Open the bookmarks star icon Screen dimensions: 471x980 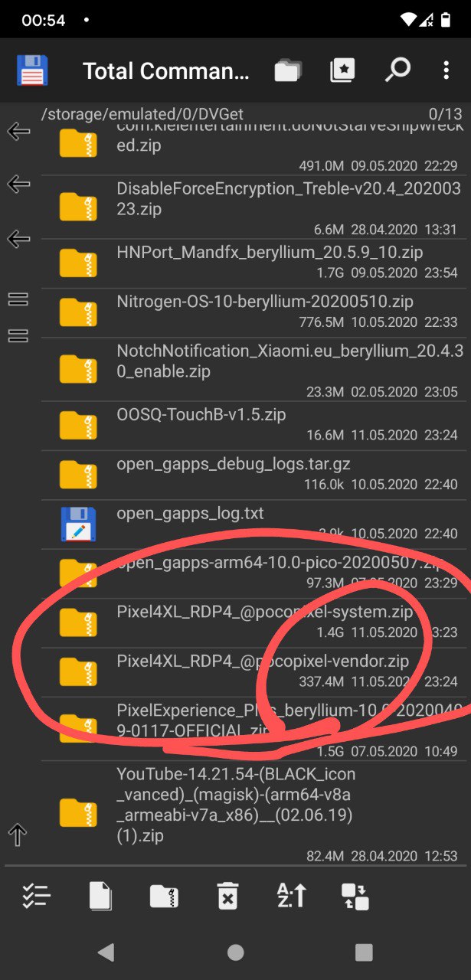coord(342,70)
